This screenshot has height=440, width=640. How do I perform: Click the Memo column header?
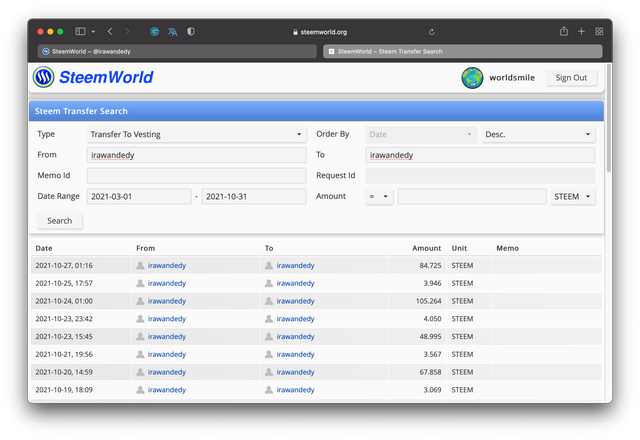pyautogui.click(x=507, y=248)
